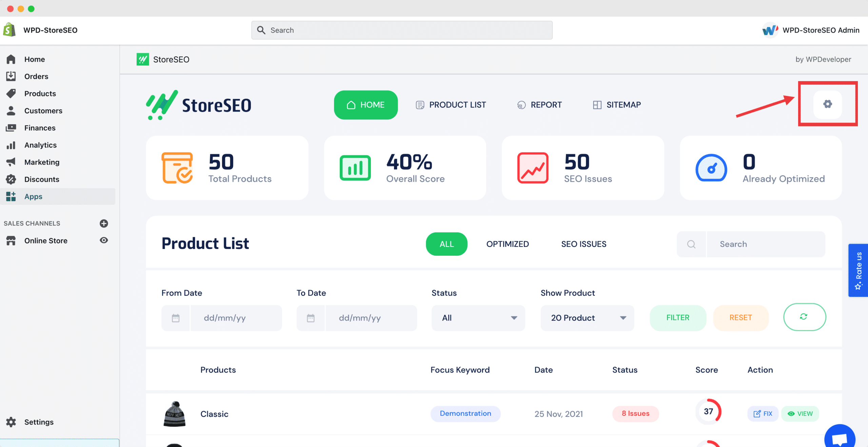Click the Orders inbox icon
Image resolution: width=868 pixels, height=447 pixels.
(x=11, y=76)
